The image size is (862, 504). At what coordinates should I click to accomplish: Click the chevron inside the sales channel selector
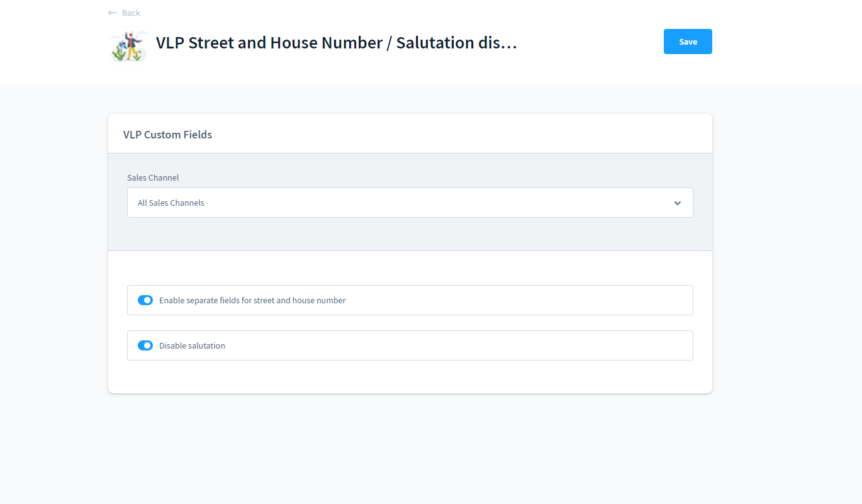pos(678,203)
